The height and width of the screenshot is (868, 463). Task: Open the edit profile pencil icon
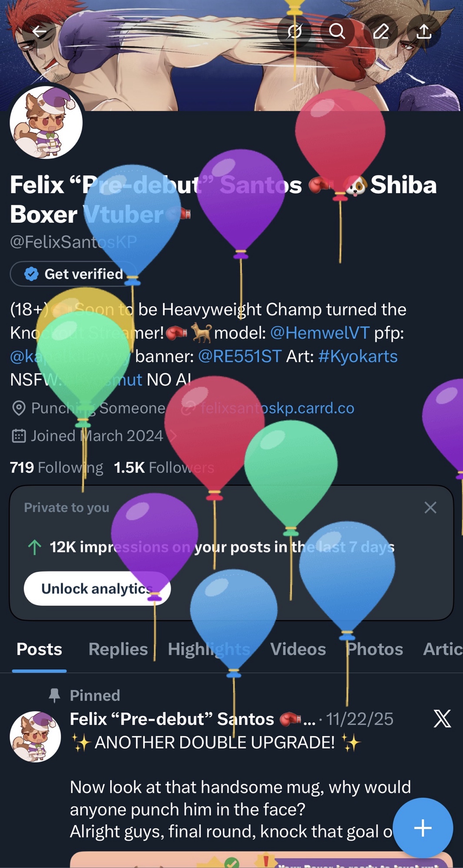point(380,31)
